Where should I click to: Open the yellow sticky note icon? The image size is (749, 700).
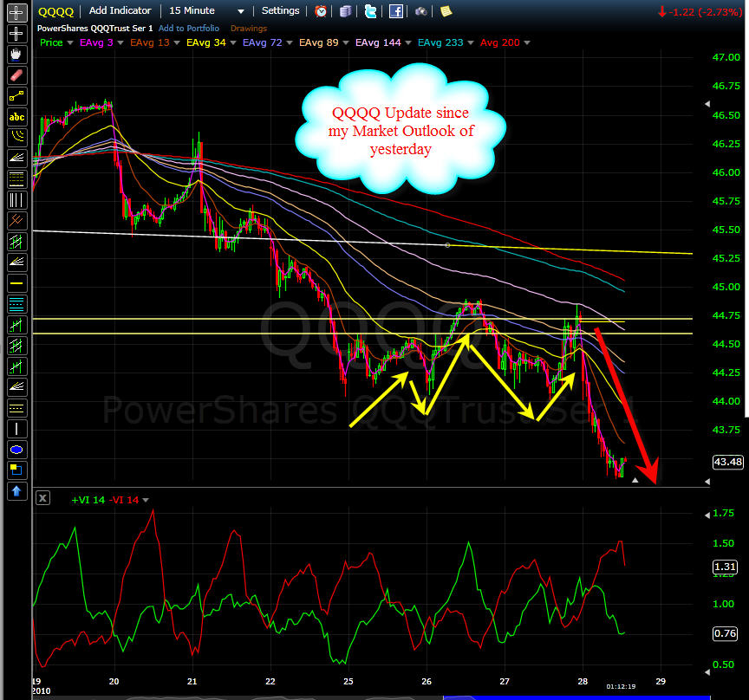446,11
